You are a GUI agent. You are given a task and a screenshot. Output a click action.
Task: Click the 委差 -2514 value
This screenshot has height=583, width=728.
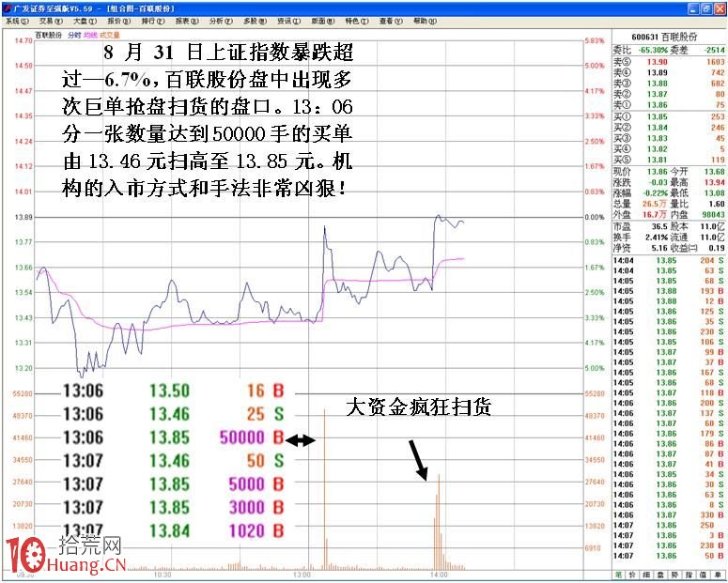pyautogui.click(x=714, y=50)
